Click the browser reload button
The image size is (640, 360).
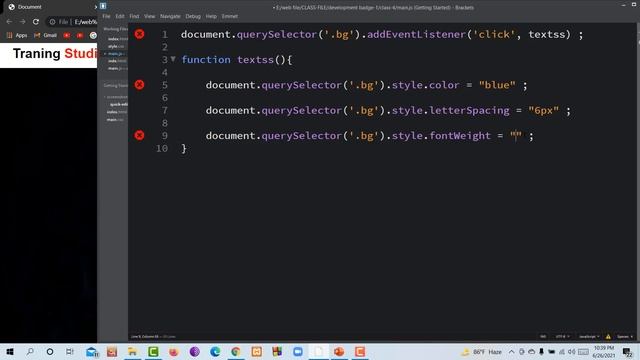[36, 22]
